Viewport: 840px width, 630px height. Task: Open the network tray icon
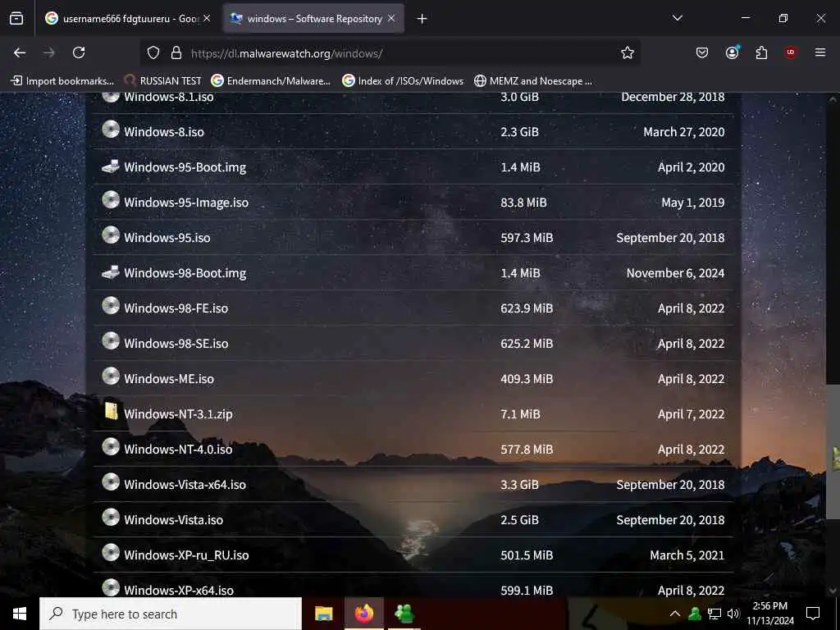click(714, 614)
